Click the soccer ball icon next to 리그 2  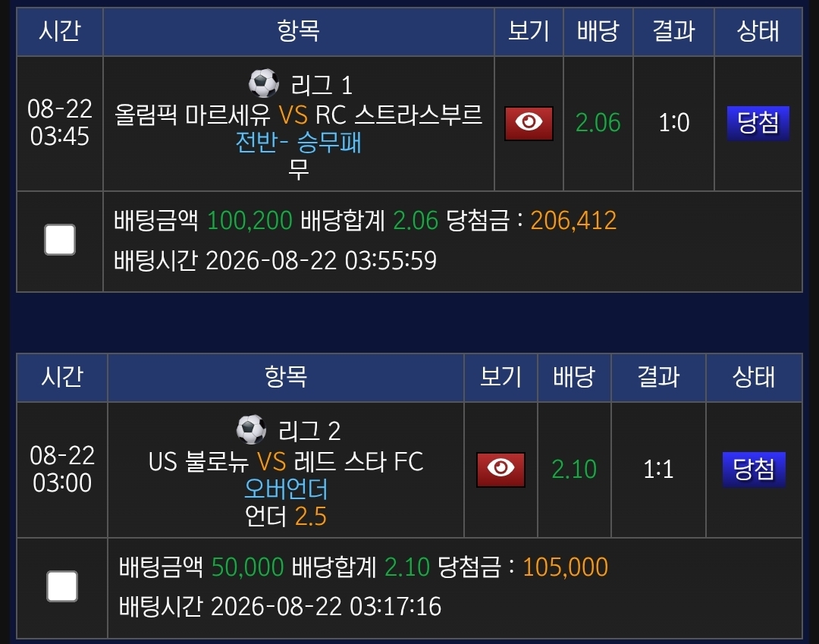point(251,429)
